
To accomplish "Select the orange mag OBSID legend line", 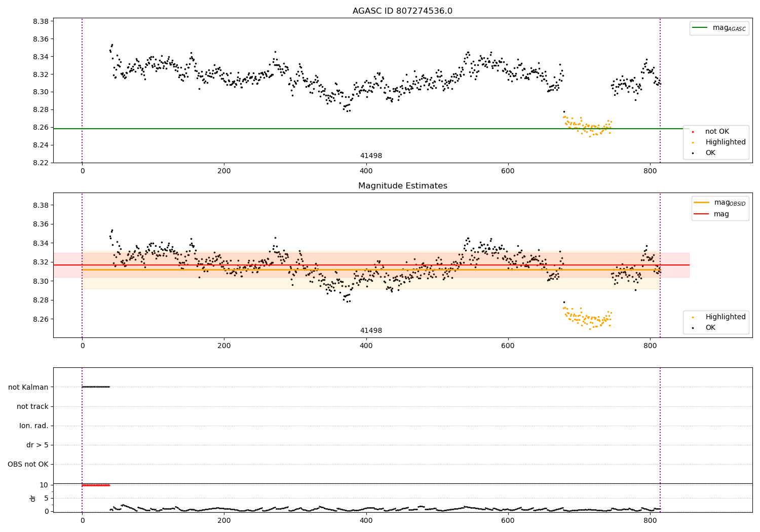I will pos(702,203).
